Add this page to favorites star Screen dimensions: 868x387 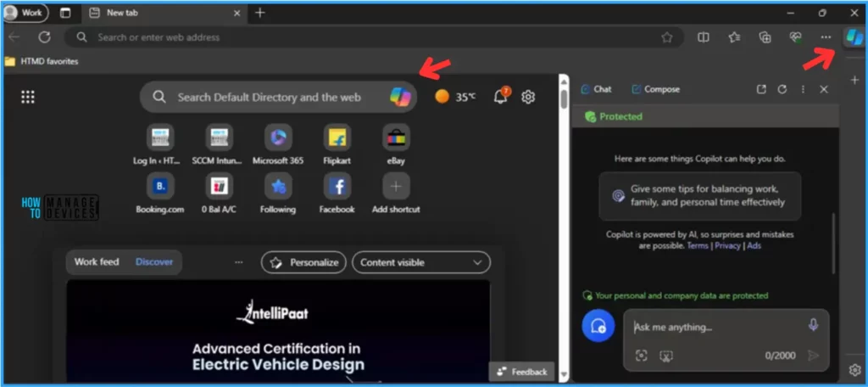[667, 37]
